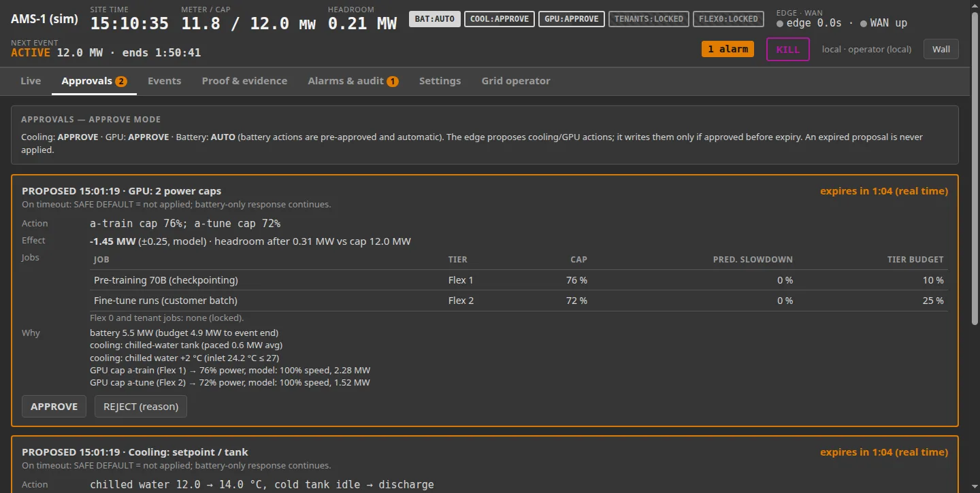Image resolution: width=980 pixels, height=493 pixels.
Task: Click the GPU proposal expiry countdown
Action: 884,191
